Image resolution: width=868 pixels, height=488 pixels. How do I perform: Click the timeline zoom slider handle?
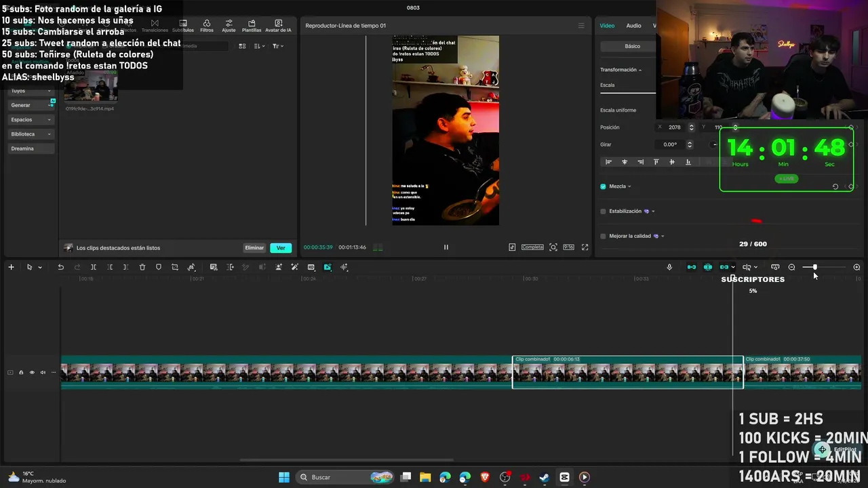(x=814, y=267)
